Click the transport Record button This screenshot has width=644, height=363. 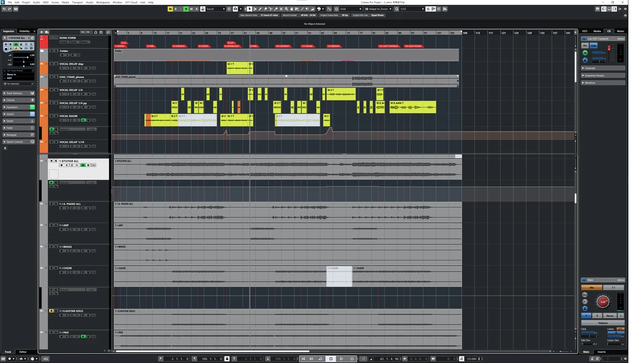click(x=352, y=359)
